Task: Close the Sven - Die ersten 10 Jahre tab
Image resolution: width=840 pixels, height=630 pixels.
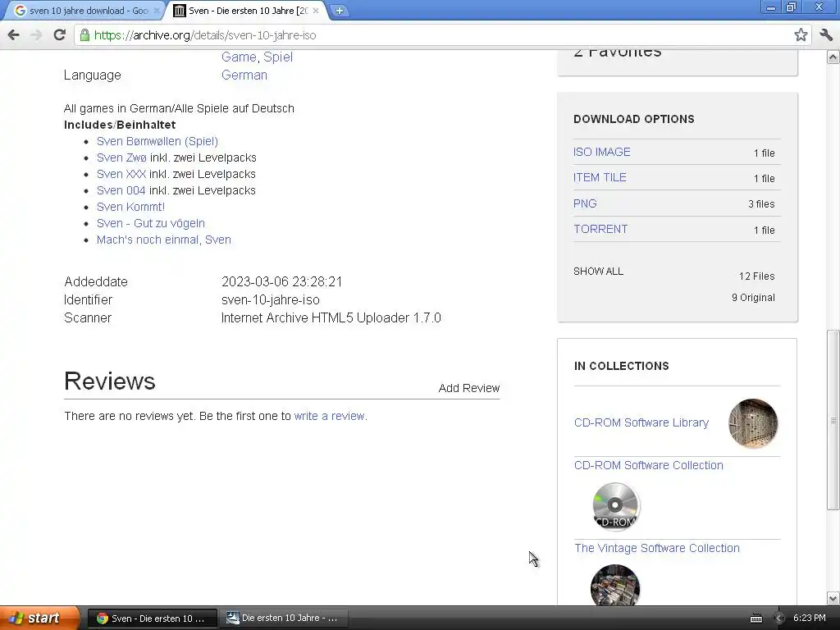Action: tap(316, 11)
